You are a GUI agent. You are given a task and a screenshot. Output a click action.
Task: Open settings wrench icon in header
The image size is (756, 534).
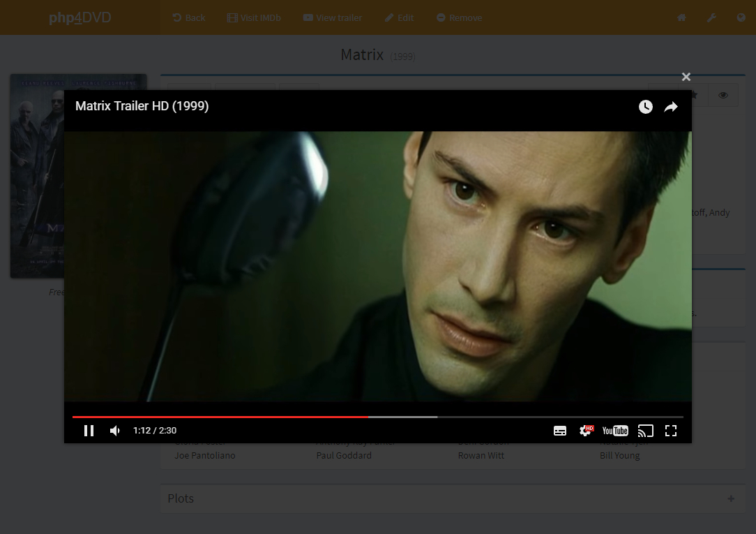(711, 18)
